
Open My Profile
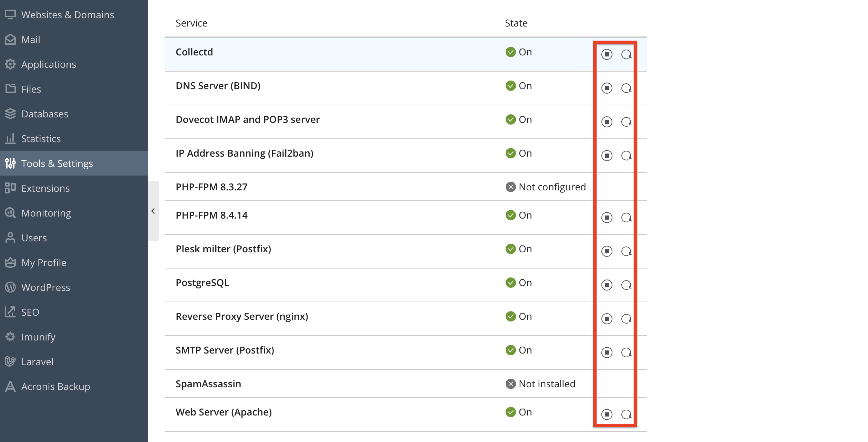(74, 263)
